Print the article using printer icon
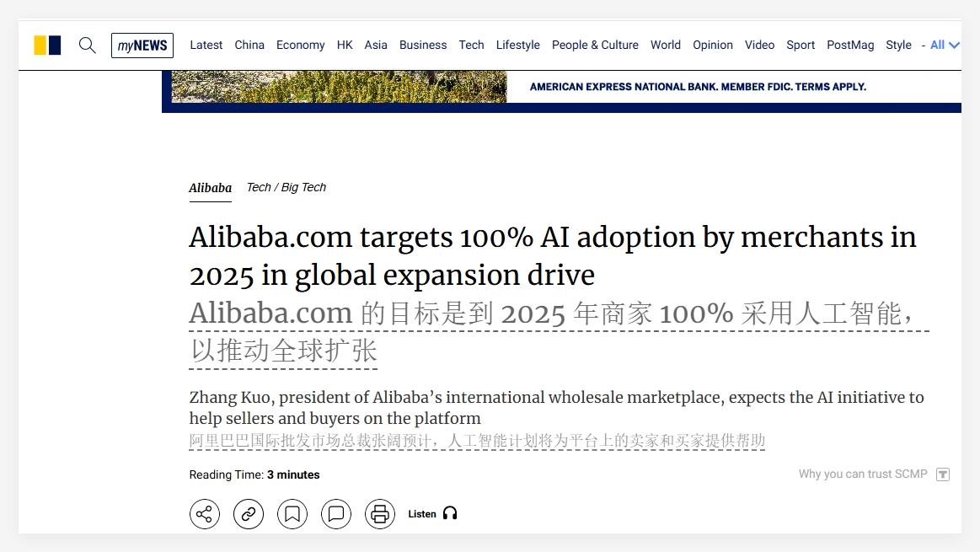Screen dimensions: 980x552 [380, 514]
